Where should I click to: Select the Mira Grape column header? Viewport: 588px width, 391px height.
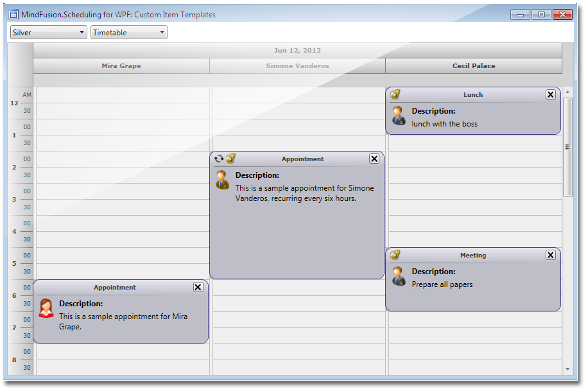121,66
